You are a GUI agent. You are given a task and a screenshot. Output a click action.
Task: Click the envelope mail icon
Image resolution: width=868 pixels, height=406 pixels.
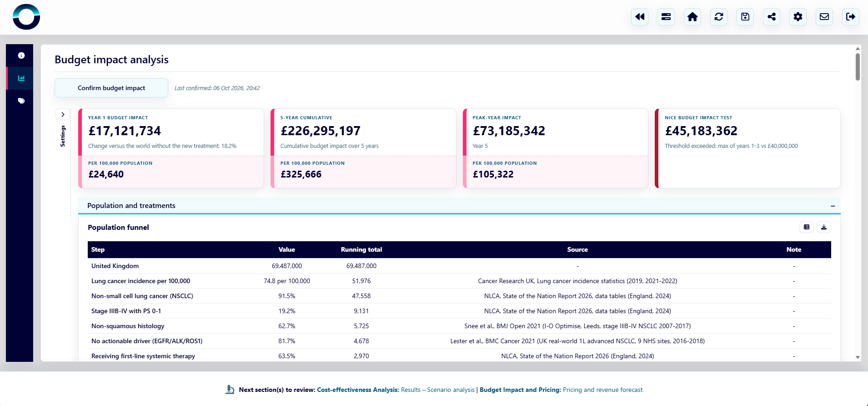tap(824, 17)
